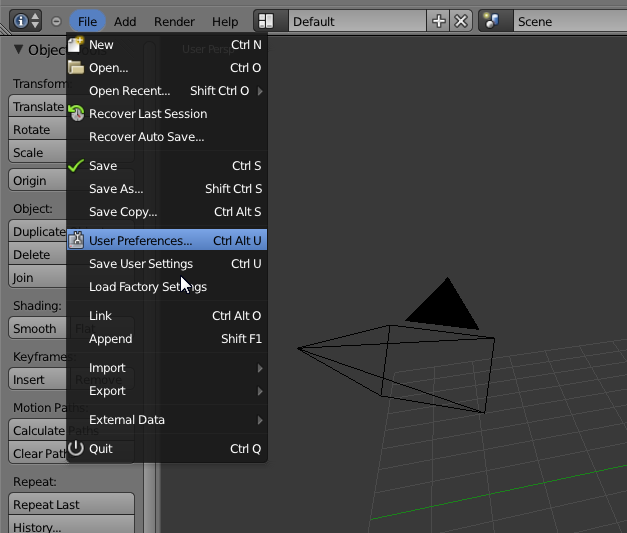Expand the Import submenu arrow
The image size is (627, 533).
click(260, 368)
